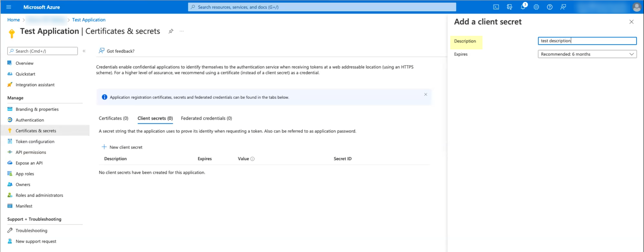Open the notifications bell

pos(523,7)
